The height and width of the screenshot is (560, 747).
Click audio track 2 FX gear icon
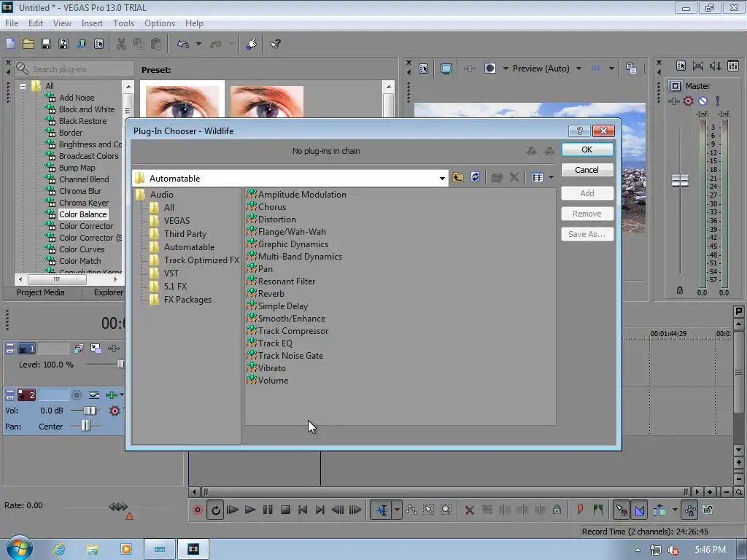tap(115, 411)
